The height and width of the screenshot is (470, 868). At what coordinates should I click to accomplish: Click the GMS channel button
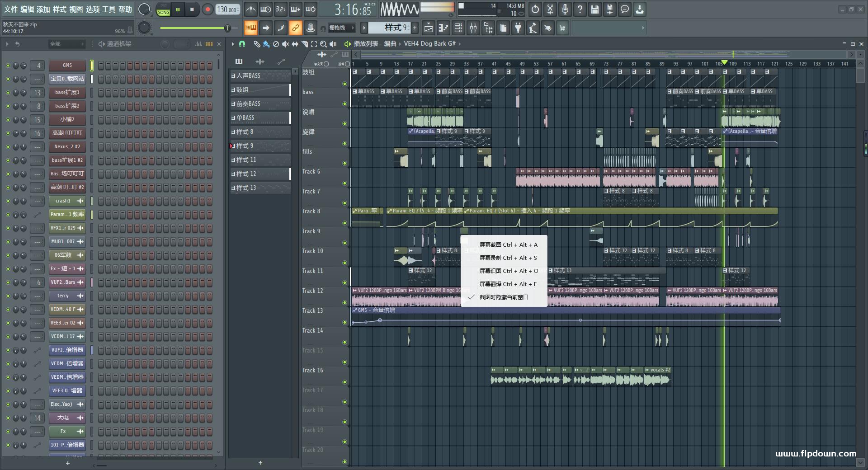67,66
